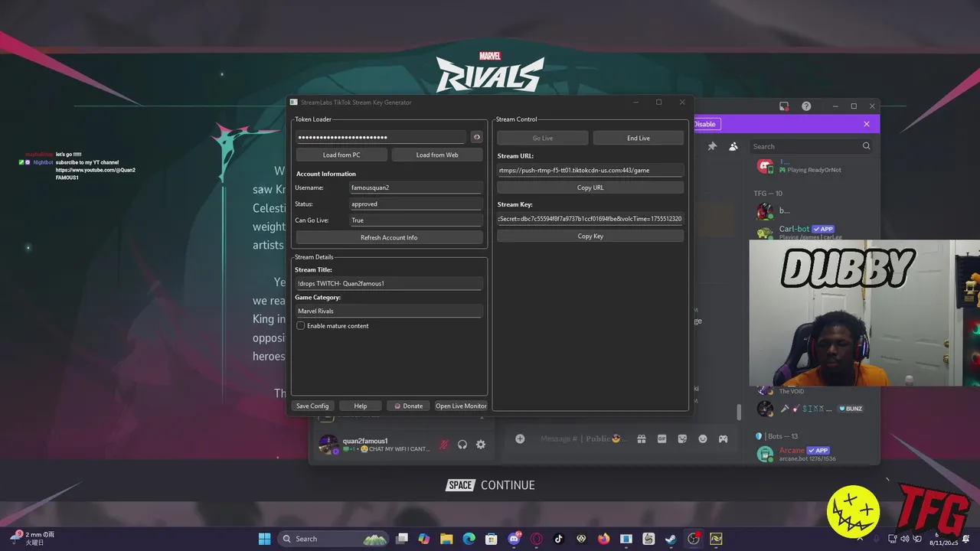
Task: Click Load from PC button
Action: pos(341,155)
